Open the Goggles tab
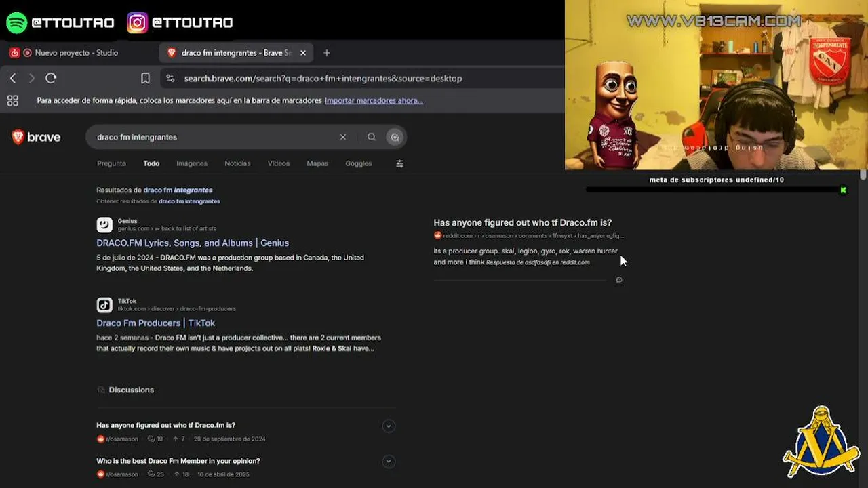The image size is (868, 488). coord(358,163)
